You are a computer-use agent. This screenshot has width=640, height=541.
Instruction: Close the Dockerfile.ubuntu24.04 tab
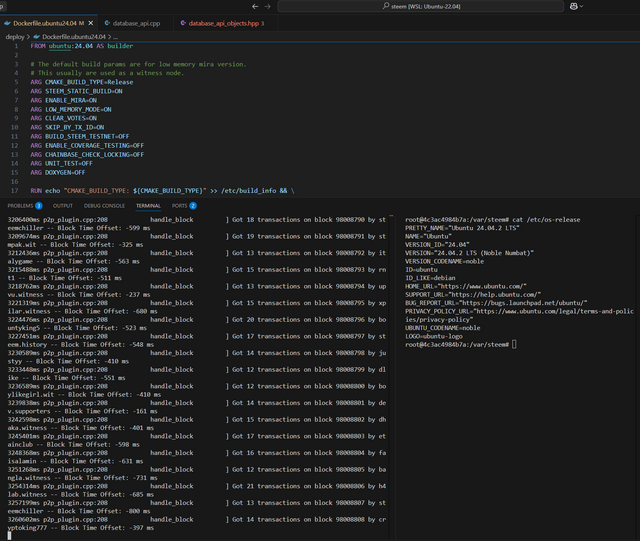(x=91, y=23)
